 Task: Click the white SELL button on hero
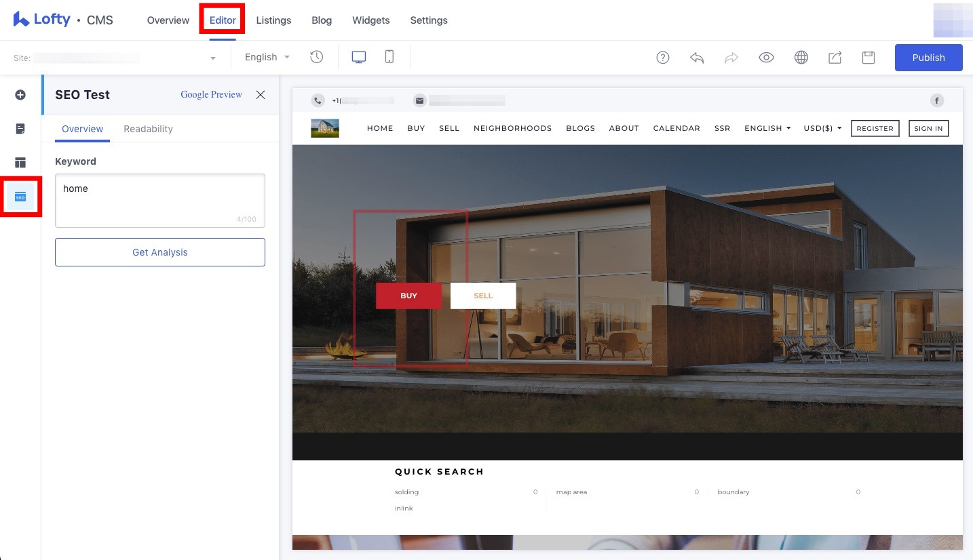483,296
